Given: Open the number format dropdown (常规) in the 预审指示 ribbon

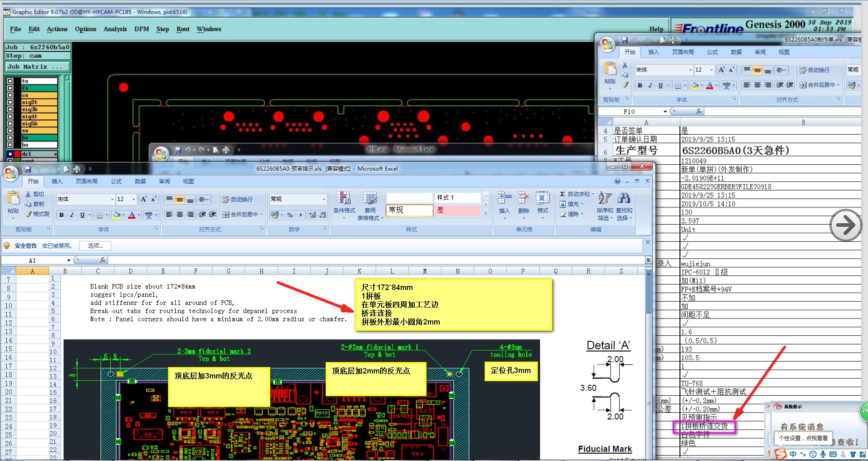Looking at the screenshot, I should (x=324, y=199).
